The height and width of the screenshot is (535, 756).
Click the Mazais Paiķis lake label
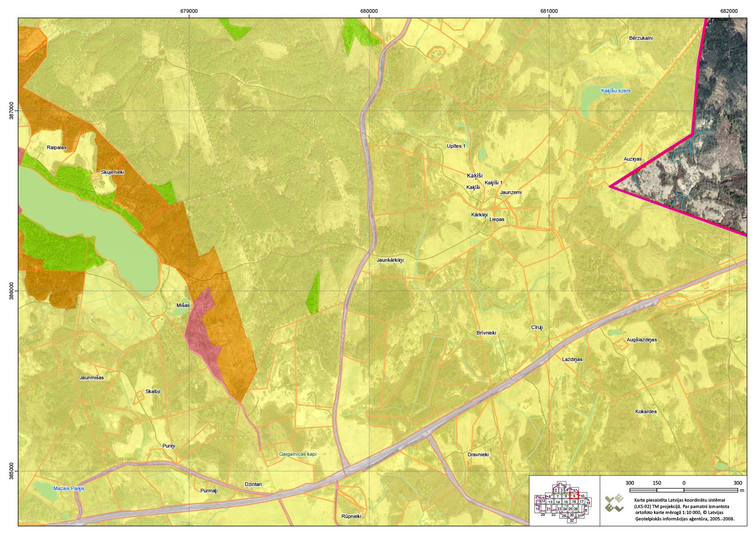coord(69,488)
